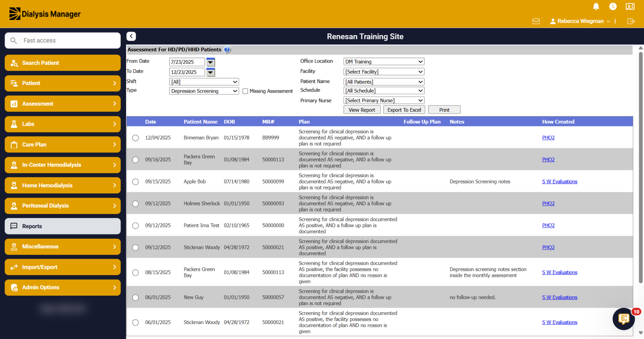Viewport: 644px width, 339px height.
Task: Click the Print button
Action: pos(444,110)
